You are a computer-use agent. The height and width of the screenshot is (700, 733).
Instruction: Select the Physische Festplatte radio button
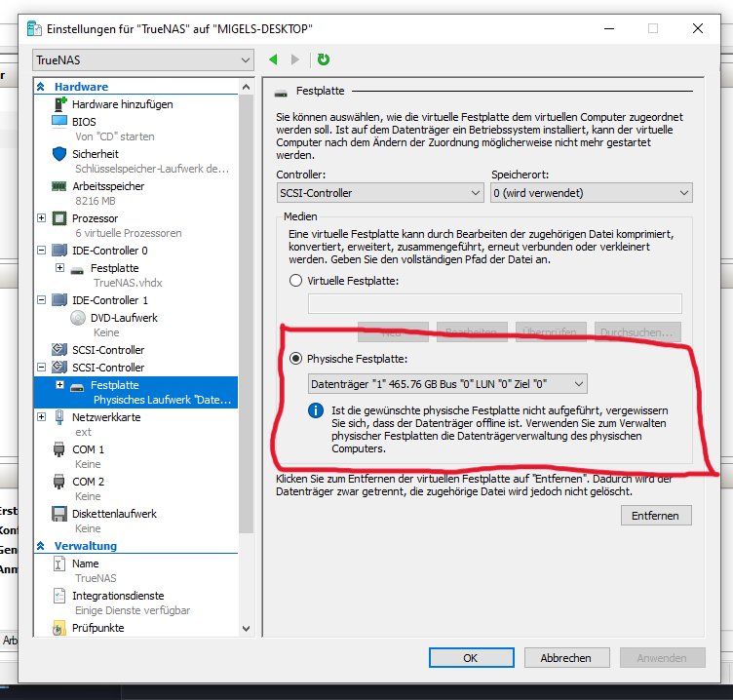point(295,359)
